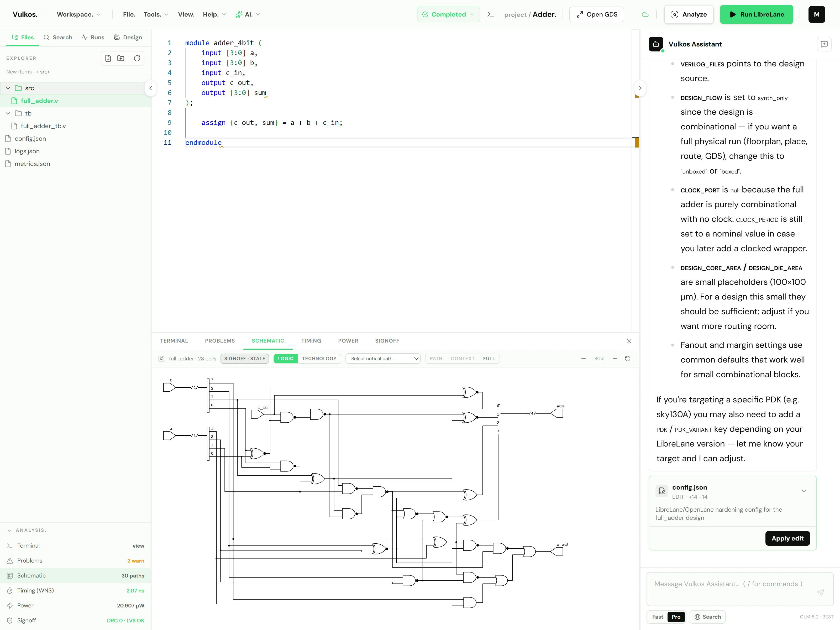Refresh the Explorer file list
The width and height of the screenshot is (840, 630).
coord(137,58)
